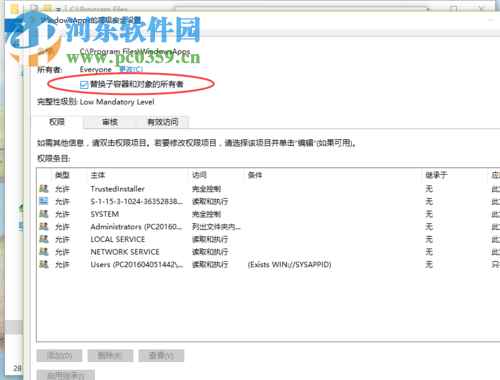Click the Low Mandatory Level integrity text
500x380 pixels.
tap(117, 102)
